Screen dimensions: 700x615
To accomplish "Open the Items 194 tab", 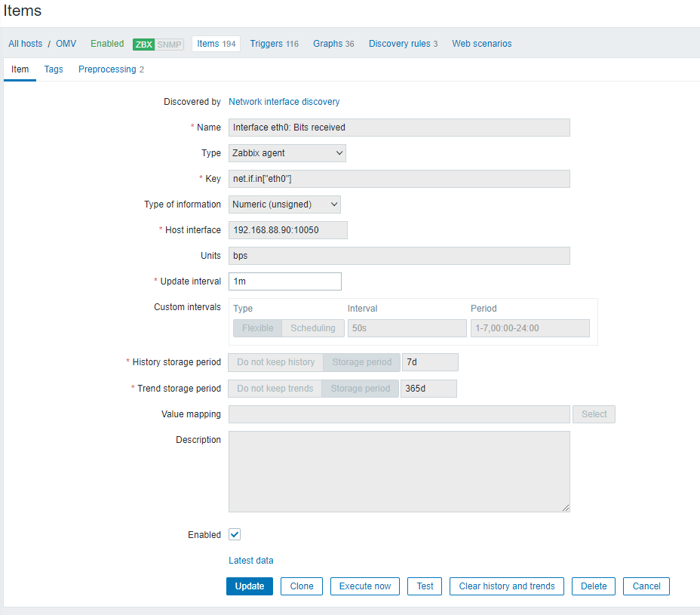I will pos(216,44).
